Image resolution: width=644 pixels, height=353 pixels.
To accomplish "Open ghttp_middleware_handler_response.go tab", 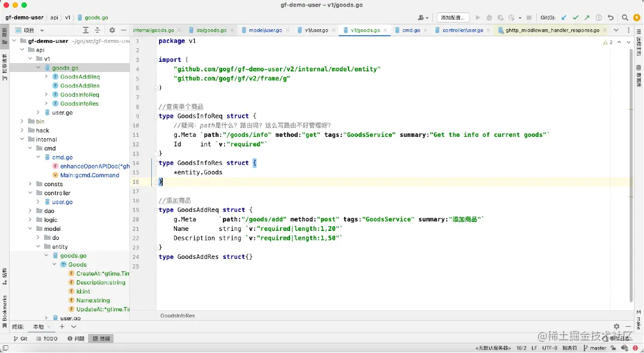I will [x=552, y=30].
